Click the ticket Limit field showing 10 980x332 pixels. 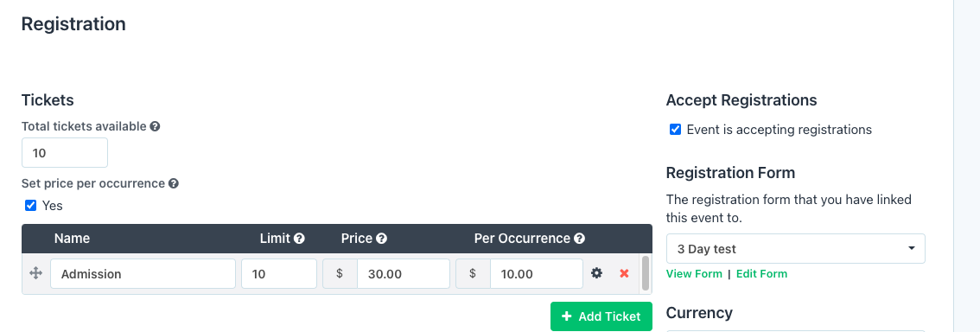tap(279, 274)
